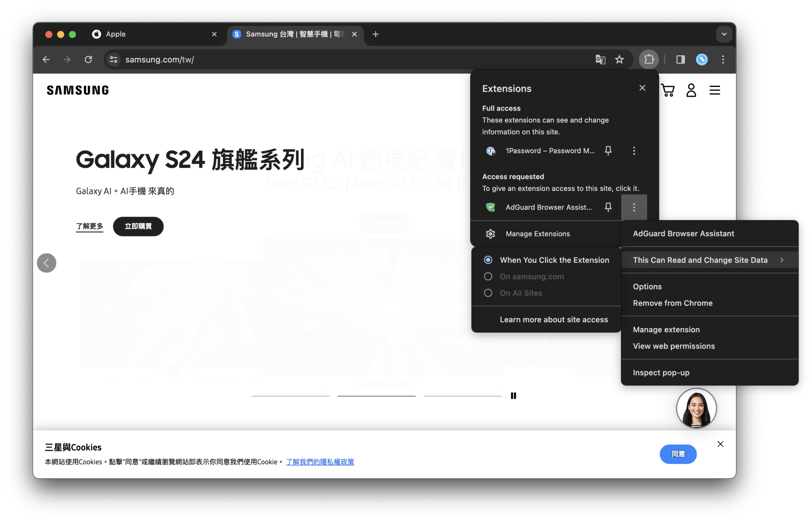Viewport: 812px width, 522px height.
Task: Bookmark this page with the star icon
Action: click(620, 59)
